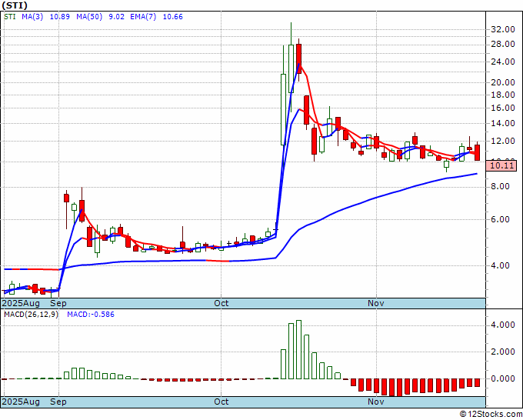This screenshot has width=523, height=420.
Task: Click the Oct label on price chart axis
Action: (x=222, y=304)
